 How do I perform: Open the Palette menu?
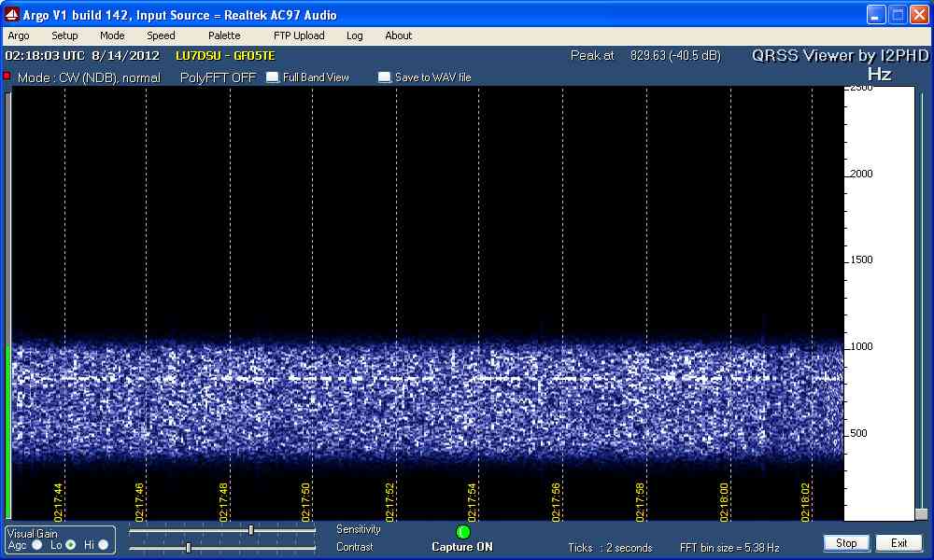tap(224, 35)
